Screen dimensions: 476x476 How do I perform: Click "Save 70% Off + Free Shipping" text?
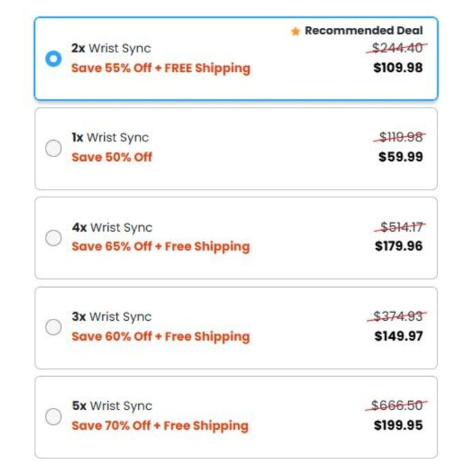pyautogui.click(x=160, y=426)
